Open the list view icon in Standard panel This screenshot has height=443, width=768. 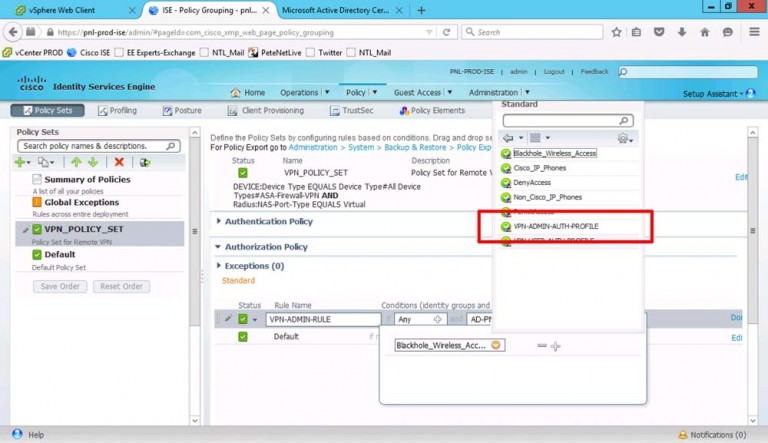[x=535, y=138]
